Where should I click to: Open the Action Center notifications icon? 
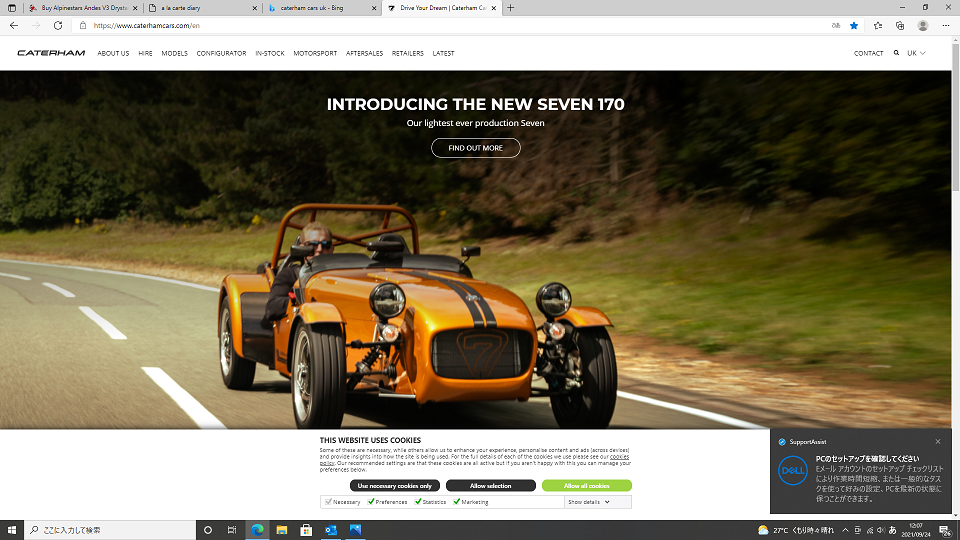tap(945, 530)
